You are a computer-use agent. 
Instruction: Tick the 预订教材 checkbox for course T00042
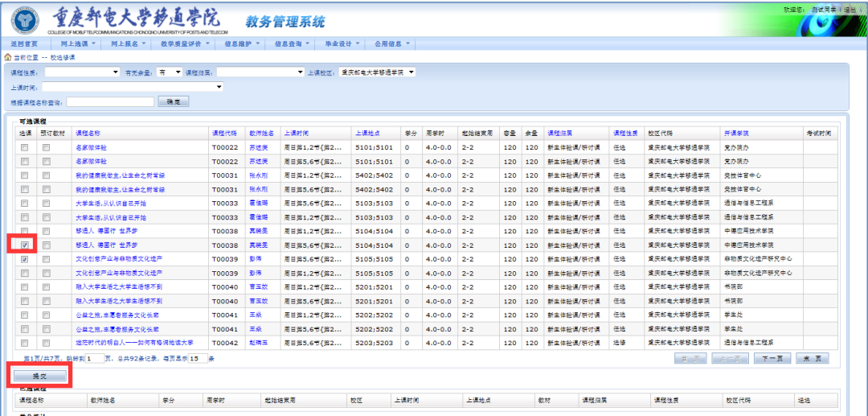tap(46, 343)
